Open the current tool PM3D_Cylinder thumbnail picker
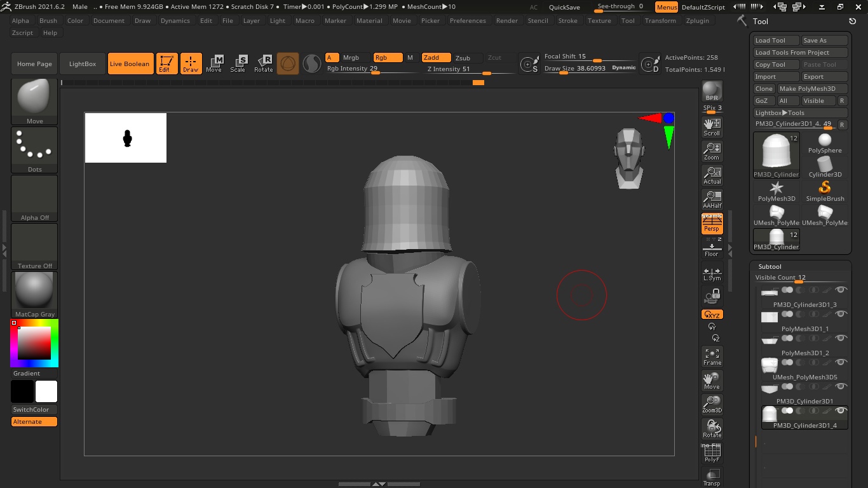The image size is (868, 488). pyautogui.click(x=776, y=156)
